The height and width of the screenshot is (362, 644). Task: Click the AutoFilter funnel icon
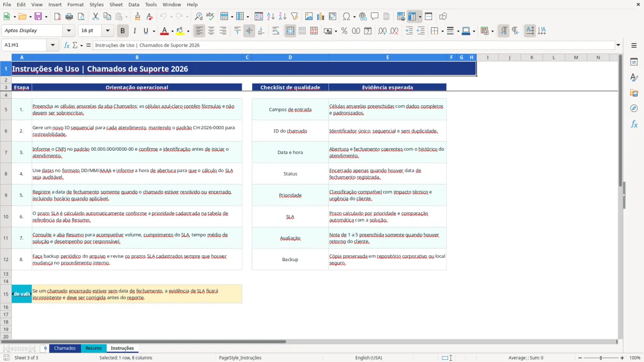(x=294, y=17)
